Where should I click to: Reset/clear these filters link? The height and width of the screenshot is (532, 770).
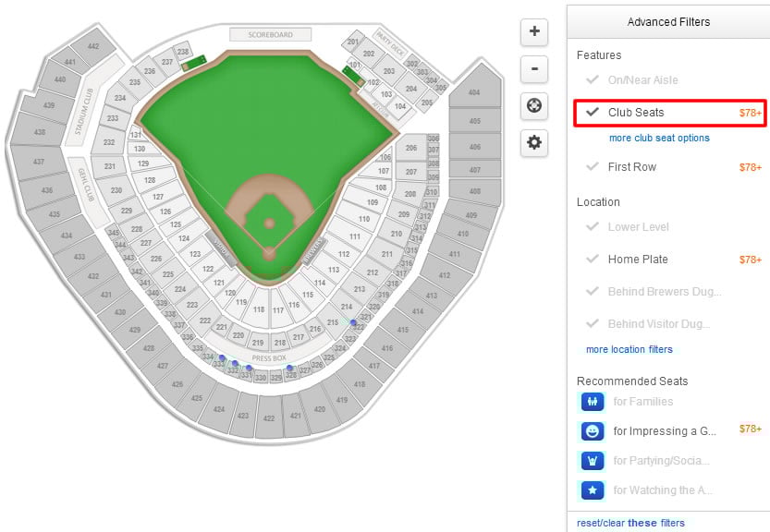[630, 523]
